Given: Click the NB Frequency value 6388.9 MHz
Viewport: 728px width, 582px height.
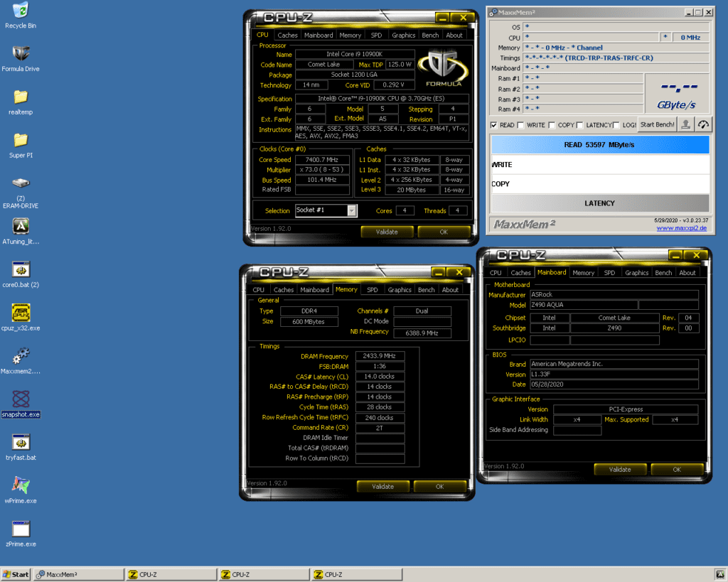Looking at the screenshot, I should click(422, 333).
